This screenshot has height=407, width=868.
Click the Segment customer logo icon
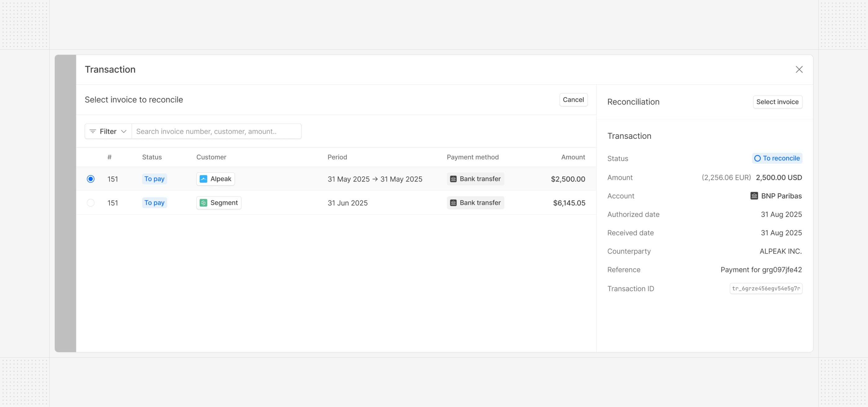[203, 203]
